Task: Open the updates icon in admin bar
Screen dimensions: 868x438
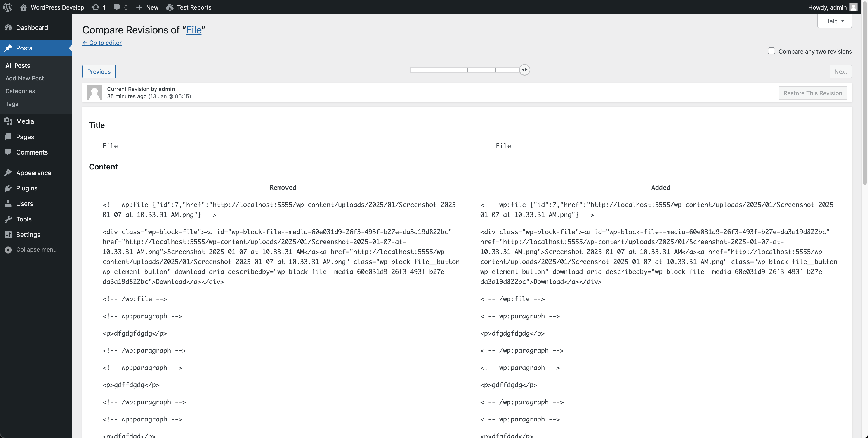Action: pos(96,7)
